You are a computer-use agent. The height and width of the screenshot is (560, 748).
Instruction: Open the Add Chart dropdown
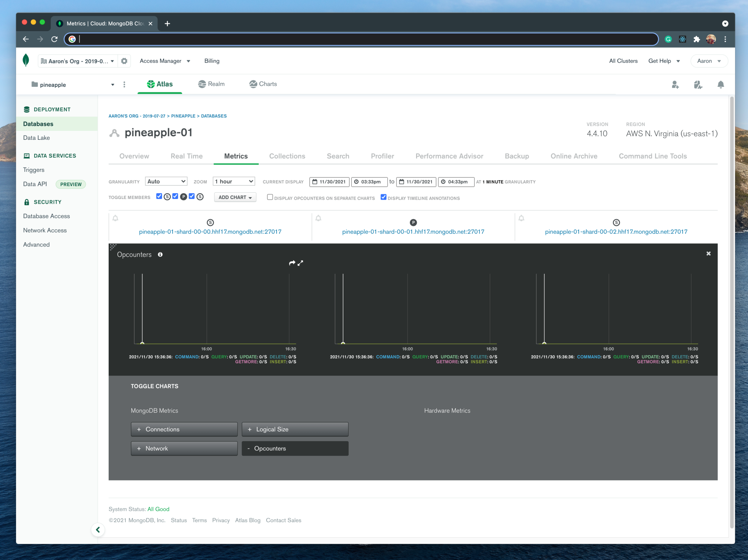click(235, 197)
